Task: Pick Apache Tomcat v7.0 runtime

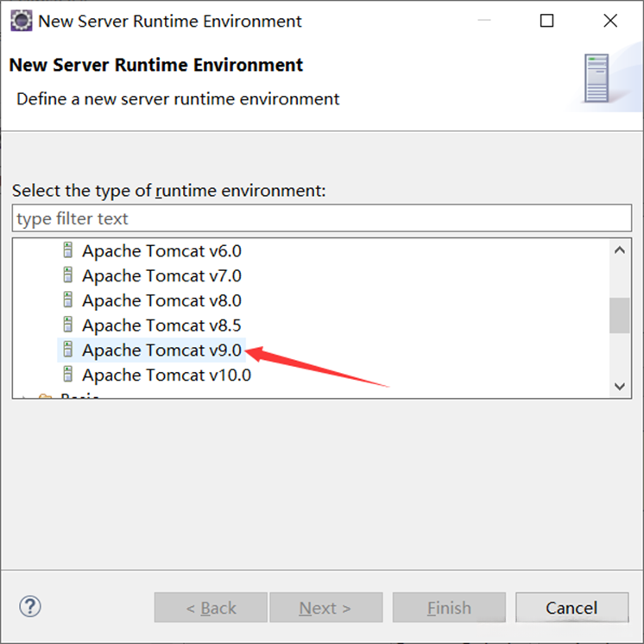Action: (x=161, y=276)
